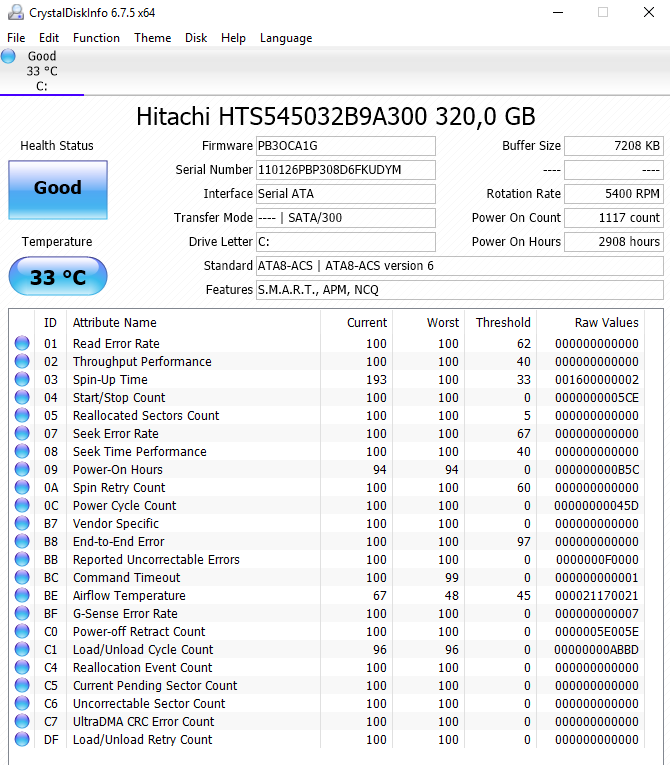The width and height of the screenshot is (670, 765).
Task: Click the Power On Count value 1117 count
Action: pos(614,218)
